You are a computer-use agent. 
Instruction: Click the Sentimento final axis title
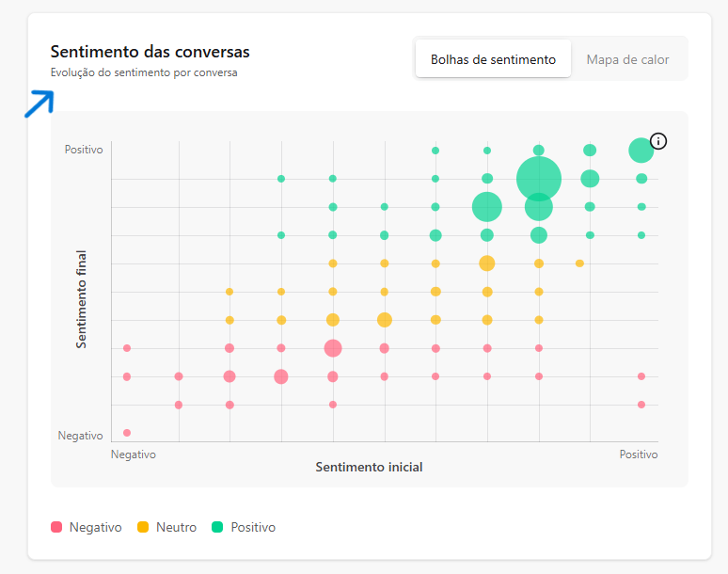(82, 299)
